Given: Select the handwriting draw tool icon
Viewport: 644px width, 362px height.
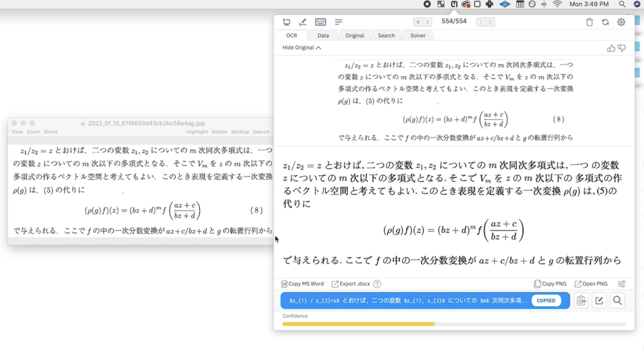Looking at the screenshot, I should [x=303, y=22].
